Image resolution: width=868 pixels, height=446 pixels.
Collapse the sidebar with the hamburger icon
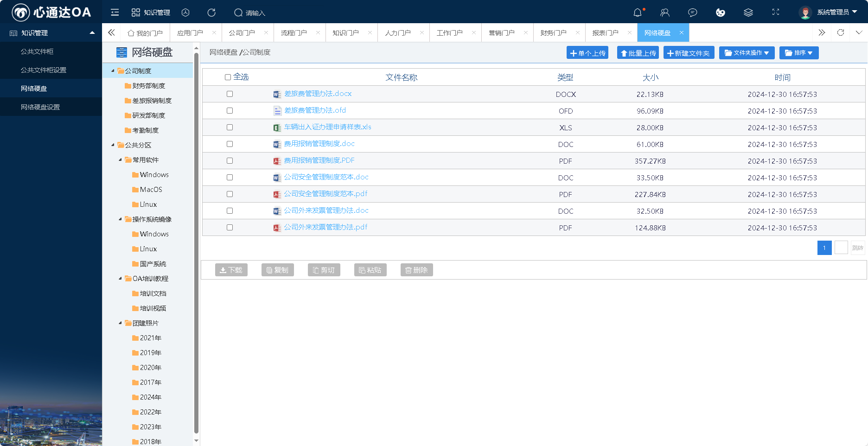(115, 13)
